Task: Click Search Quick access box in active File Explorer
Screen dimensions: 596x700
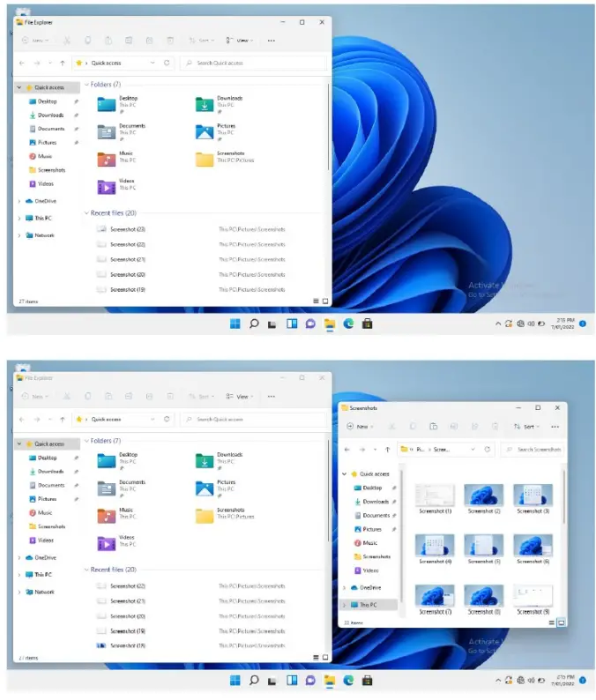Action: coord(254,63)
